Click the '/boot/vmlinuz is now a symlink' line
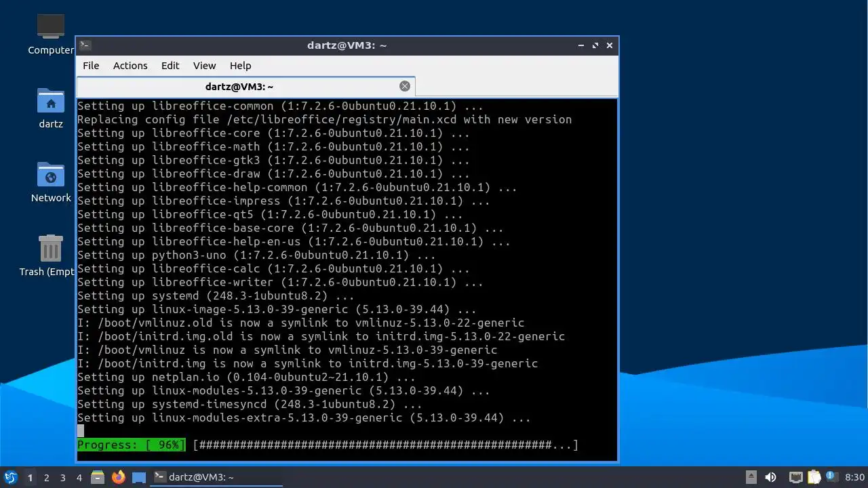The image size is (868, 488). coord(287,350)
